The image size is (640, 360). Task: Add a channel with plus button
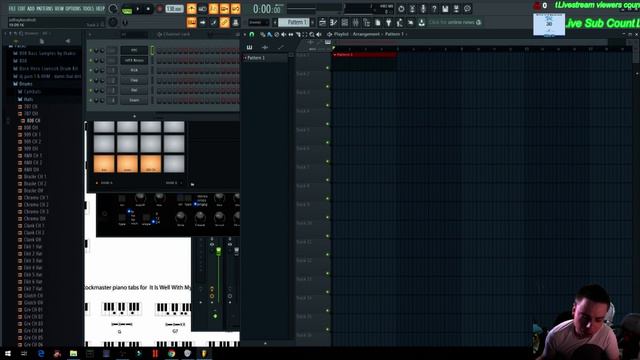point(134,116)
